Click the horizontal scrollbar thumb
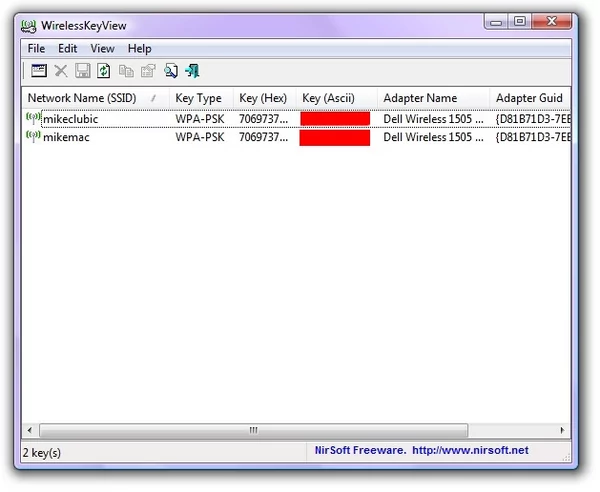Viewport: 600px width, 492px height. [253, 430]
